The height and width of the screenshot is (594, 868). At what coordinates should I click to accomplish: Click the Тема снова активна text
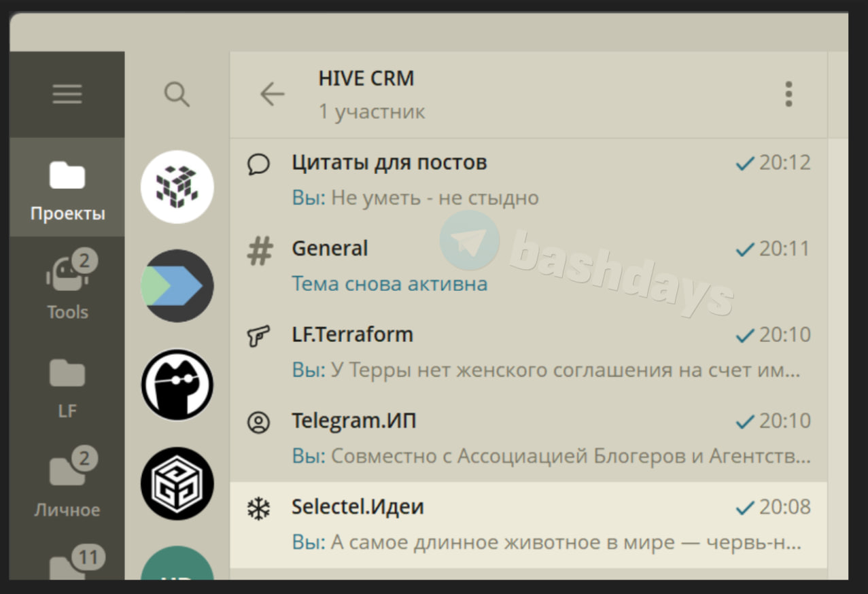pyautogui.click(x=389, y=283)
